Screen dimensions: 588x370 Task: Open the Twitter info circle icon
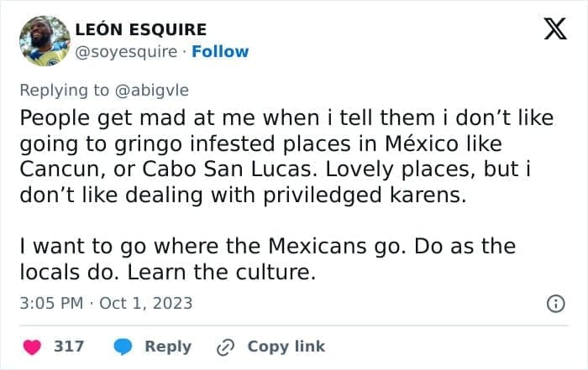pos(555,304)
